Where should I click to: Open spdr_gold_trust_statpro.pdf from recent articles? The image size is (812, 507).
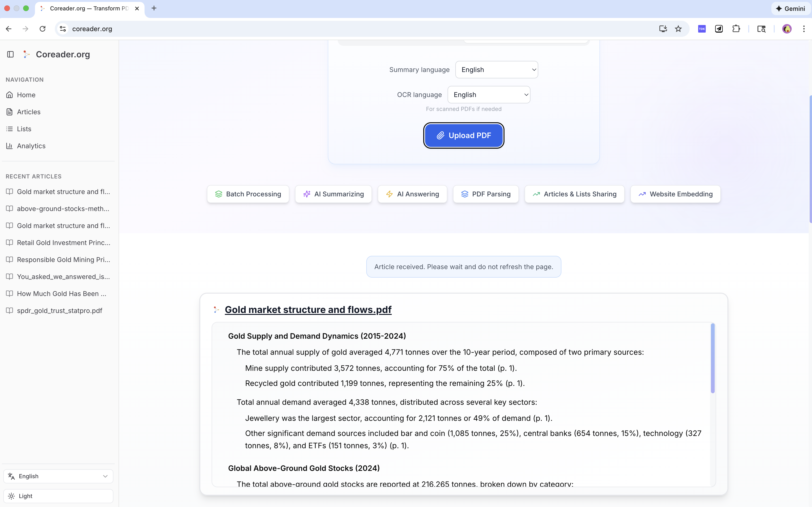(x=59, y=311)
